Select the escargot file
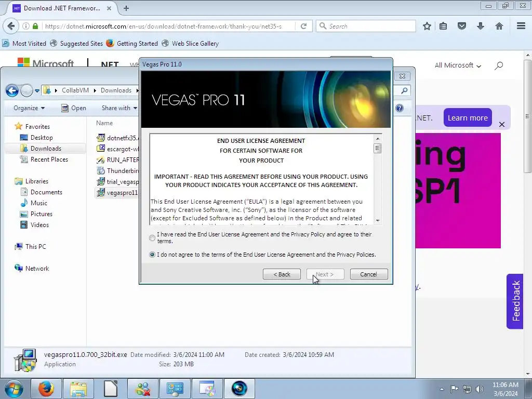The width and height of the screenshot is (532, 399). [117, 149]
